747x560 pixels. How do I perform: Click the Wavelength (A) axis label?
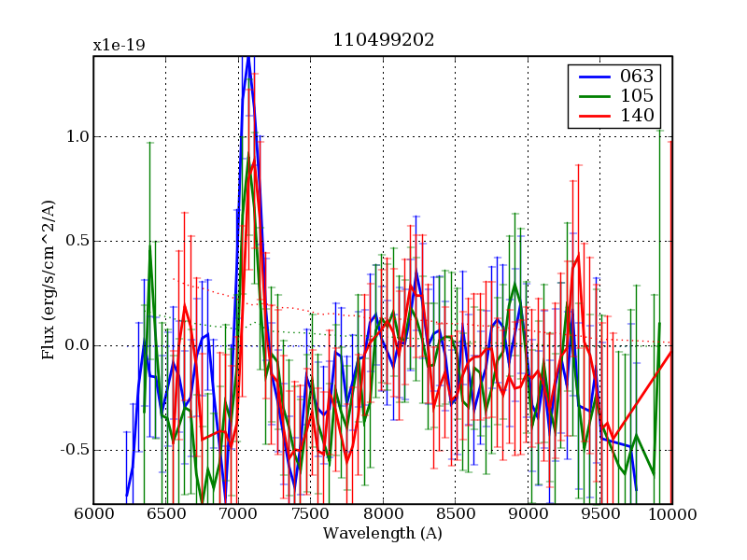pos(383,534)
